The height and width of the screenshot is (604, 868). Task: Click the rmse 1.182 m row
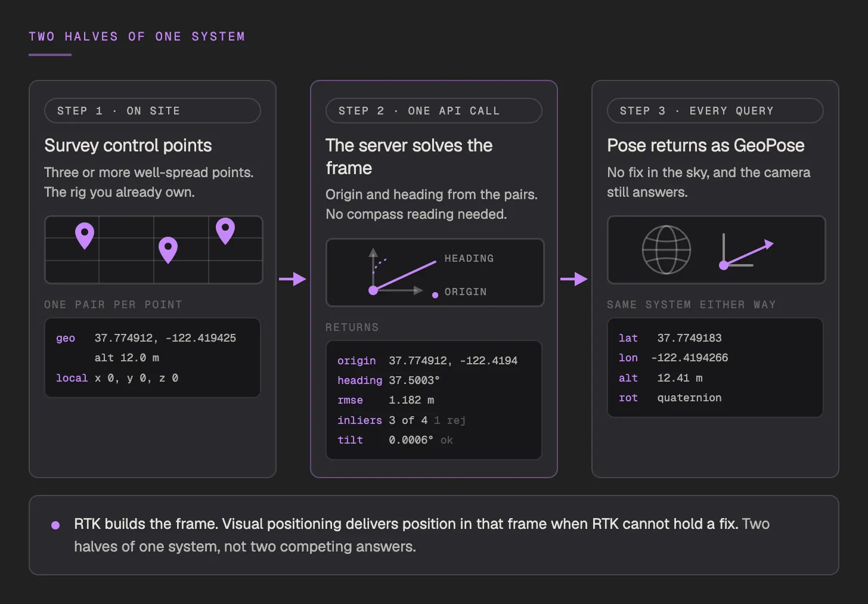point(386,400)
